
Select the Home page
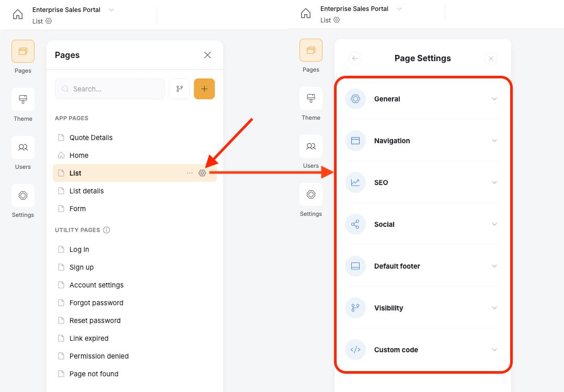click(x=135, y=155)
